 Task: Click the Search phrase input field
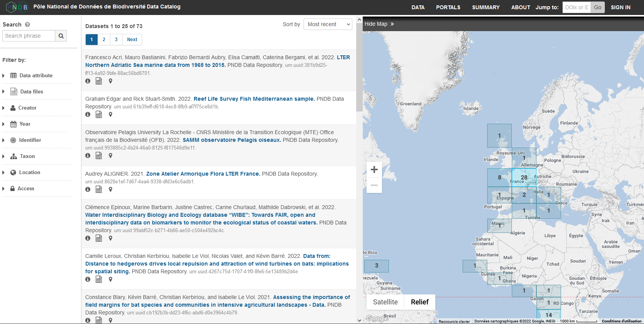[29, 36]
